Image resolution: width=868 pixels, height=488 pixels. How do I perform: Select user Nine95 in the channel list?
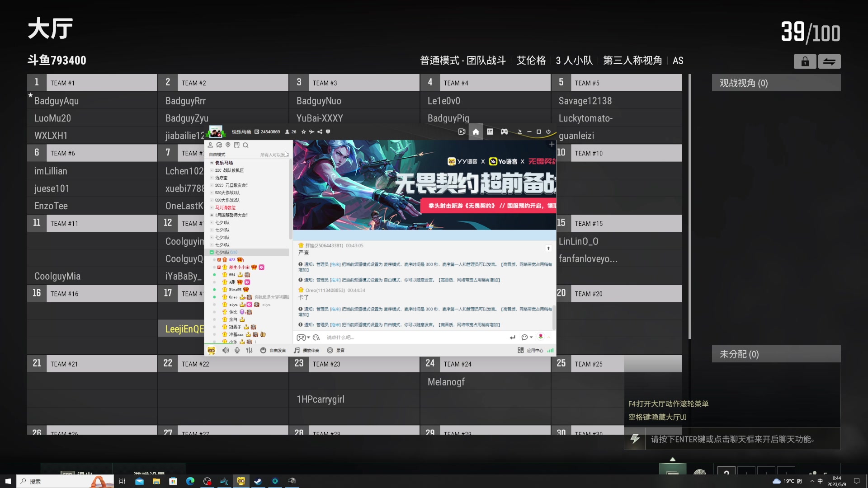point(235,290)
